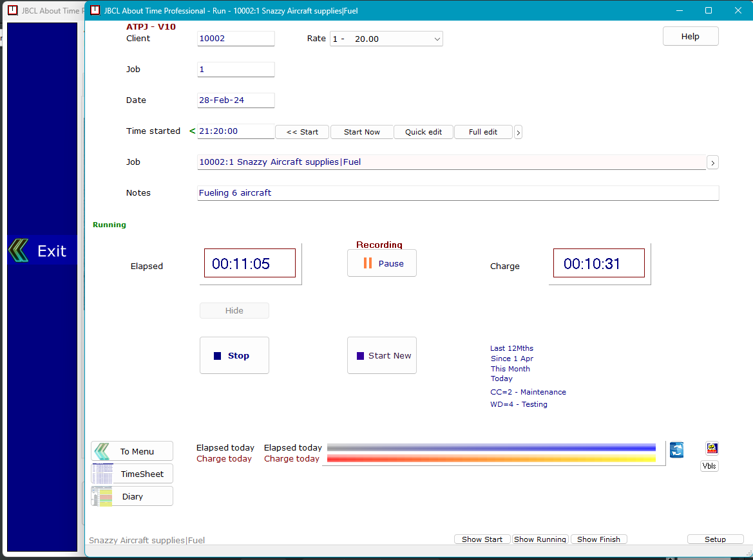Go back using To Menu
The width and height of the screenshot is (753, 560).
(133, 451)
